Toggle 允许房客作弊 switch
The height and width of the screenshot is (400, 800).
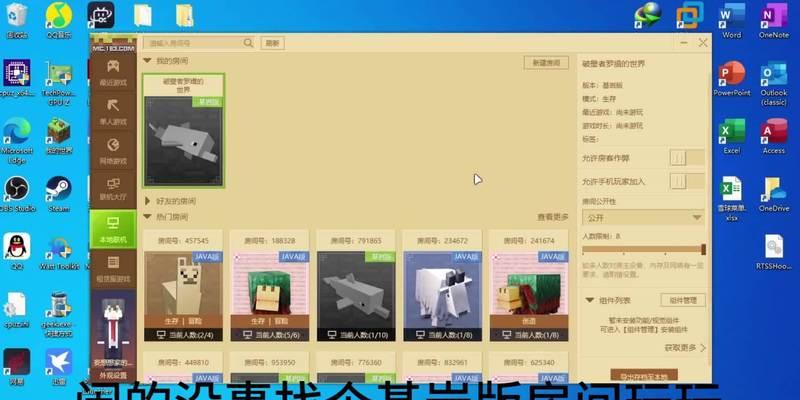[687, 158]
